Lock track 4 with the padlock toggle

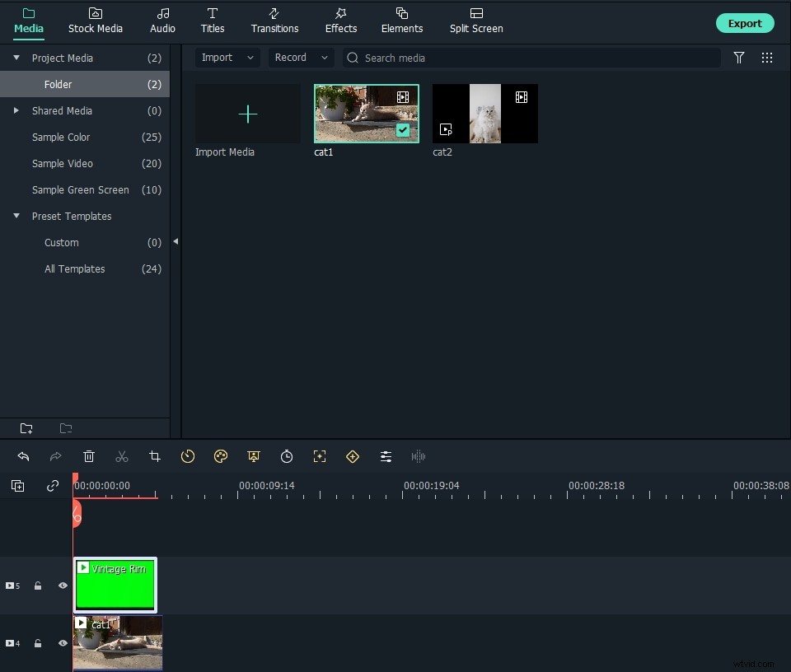[38, 643]
